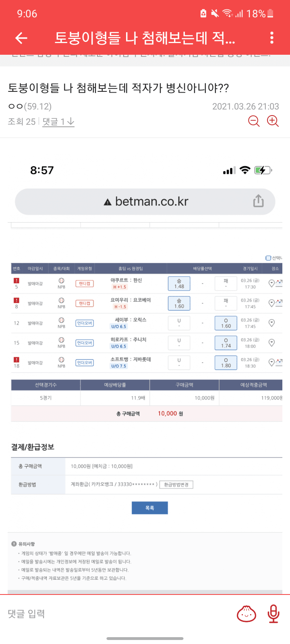Jump to comments via 댓글 1 link
290x644 pixels.
[58, 122]
